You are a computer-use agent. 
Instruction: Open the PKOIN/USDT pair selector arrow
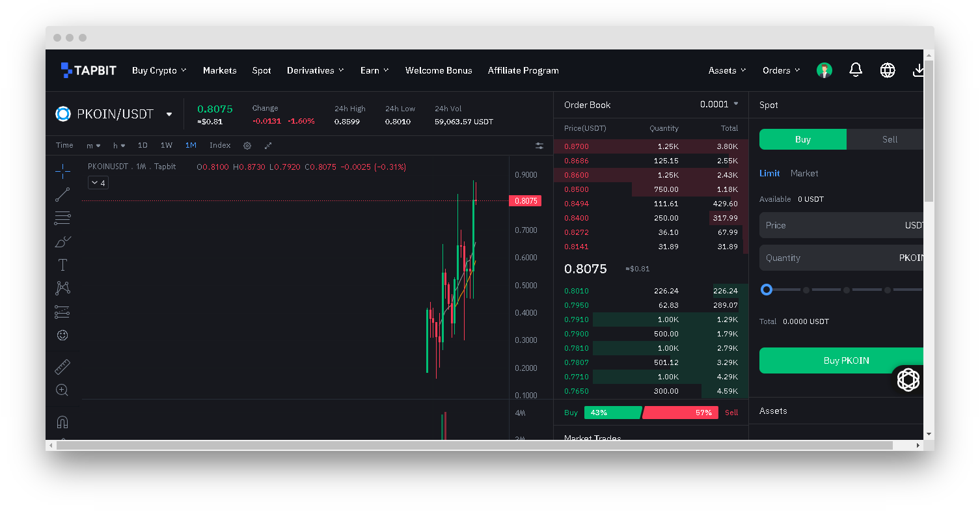click(x=169, y=114)
